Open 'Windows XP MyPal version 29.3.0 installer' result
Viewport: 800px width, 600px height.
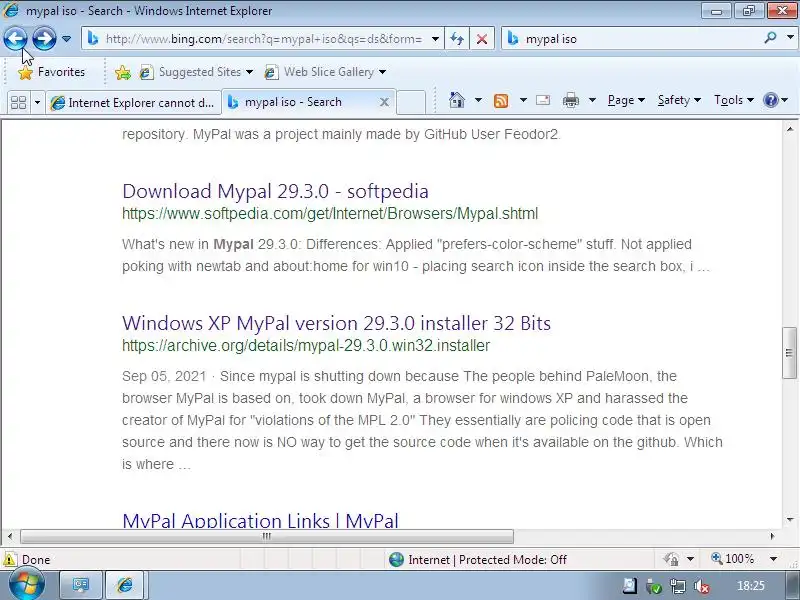click(336, 323)
